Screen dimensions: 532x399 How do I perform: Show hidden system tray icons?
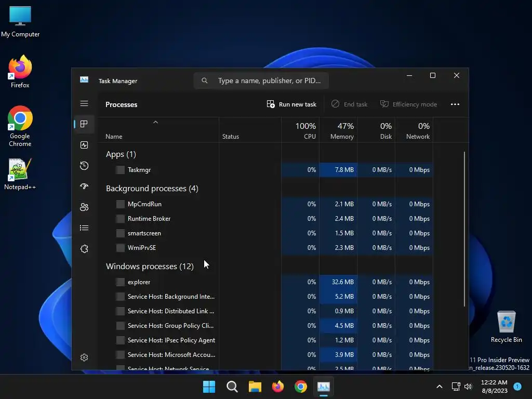[x=440, y=387]
